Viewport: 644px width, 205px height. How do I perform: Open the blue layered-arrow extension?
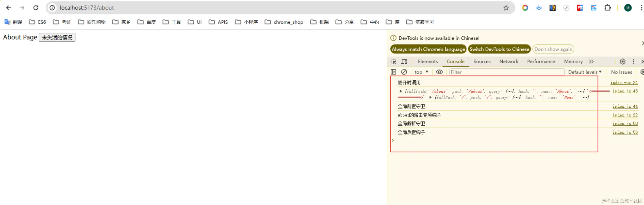[x=539, y=8]
